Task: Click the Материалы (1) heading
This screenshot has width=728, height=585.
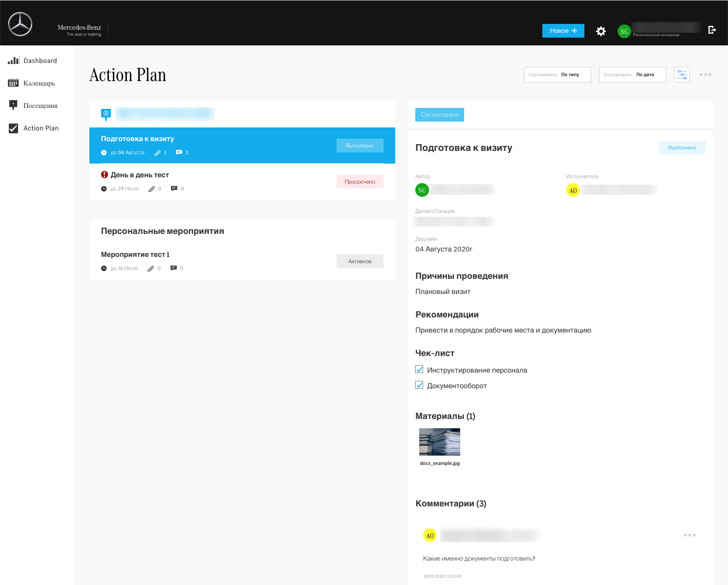Action: (446, 416)
